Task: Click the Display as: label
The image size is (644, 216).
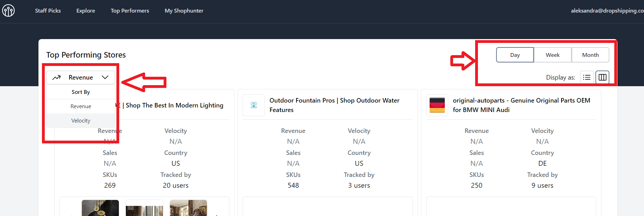Action: 560,77
